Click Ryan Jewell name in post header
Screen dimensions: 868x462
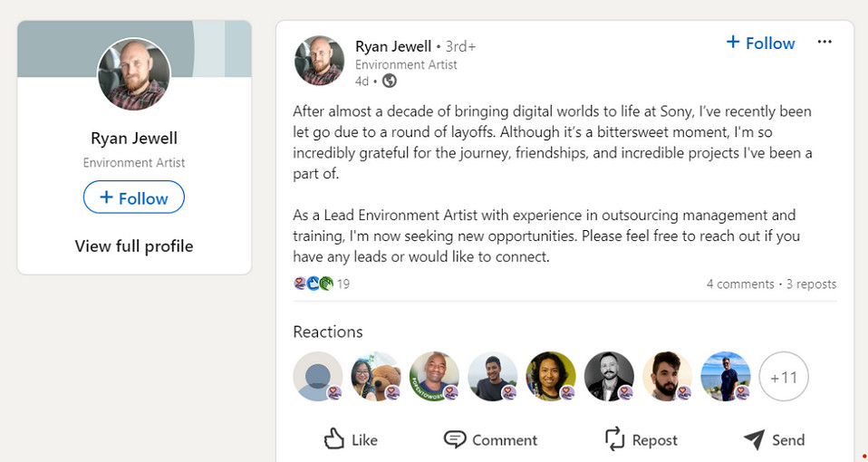pyautogui.click(x=393, y=45)
